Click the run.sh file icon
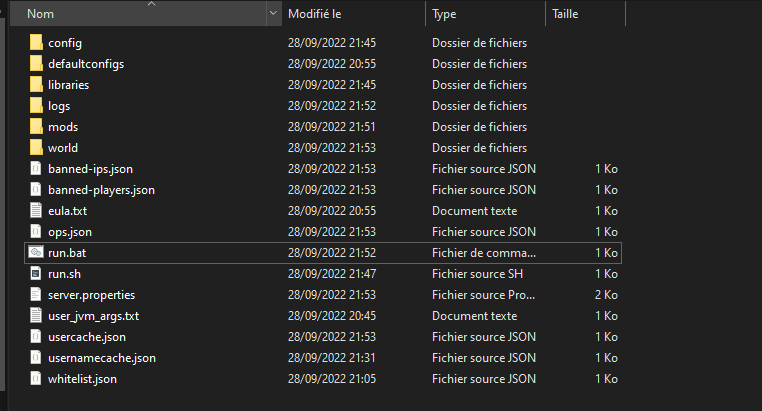762x411 pixels. tap(36, 274)
